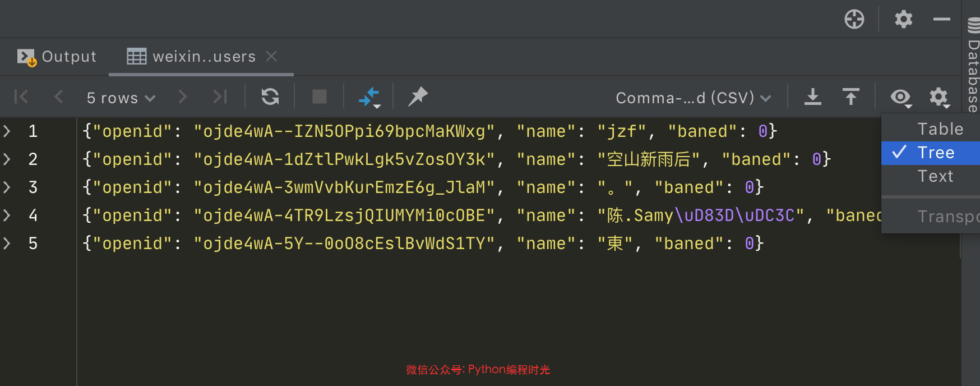
Task: Expand row 1 tree node
Action: click(7, 131)
